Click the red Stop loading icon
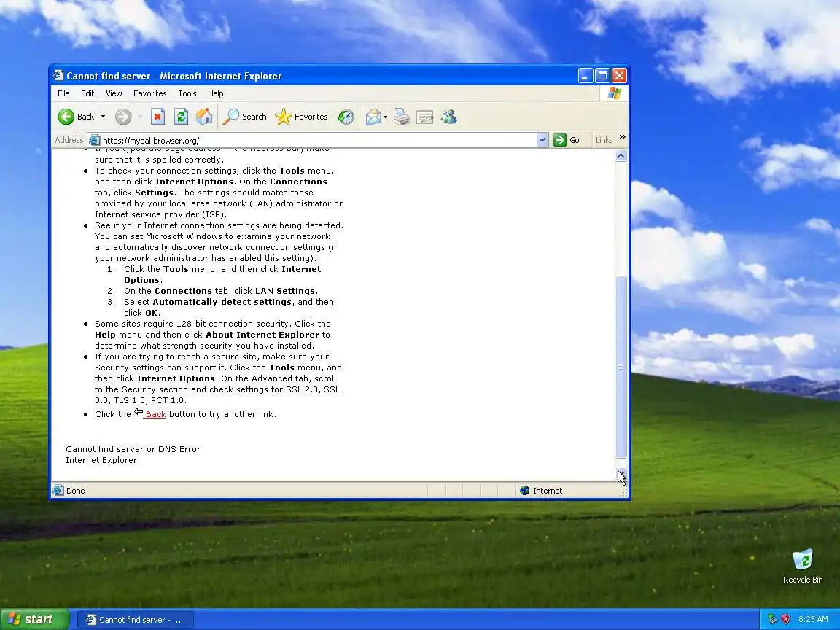 (157, 117)
